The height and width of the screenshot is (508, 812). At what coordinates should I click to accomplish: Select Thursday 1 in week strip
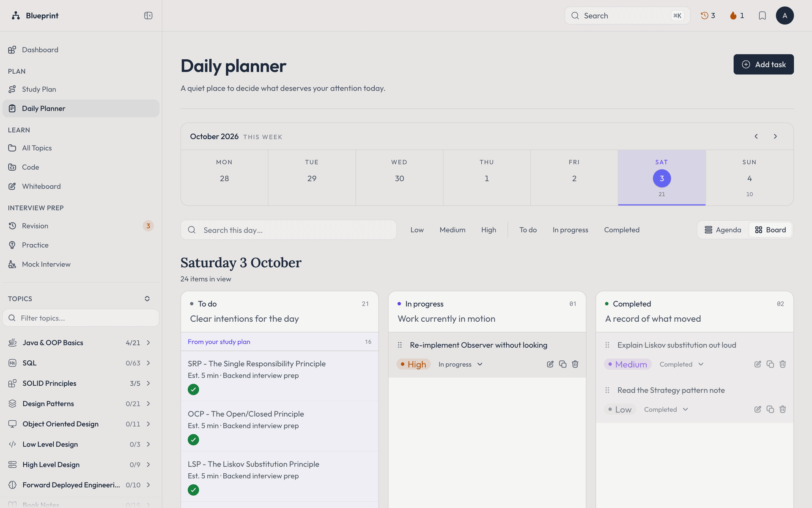[487, 178]
